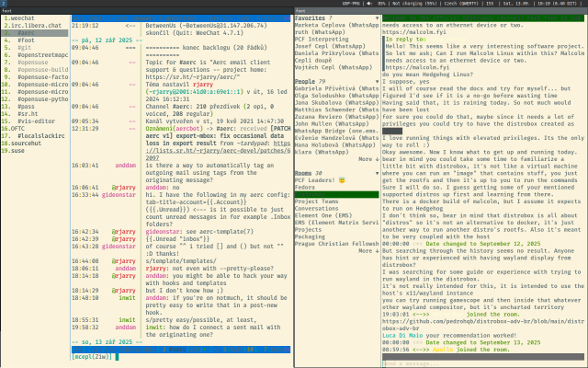Open Vojtěch Cepl (WhatsApp) chat
The width and height of the screenshot is (588, 368).
point(334,67)
